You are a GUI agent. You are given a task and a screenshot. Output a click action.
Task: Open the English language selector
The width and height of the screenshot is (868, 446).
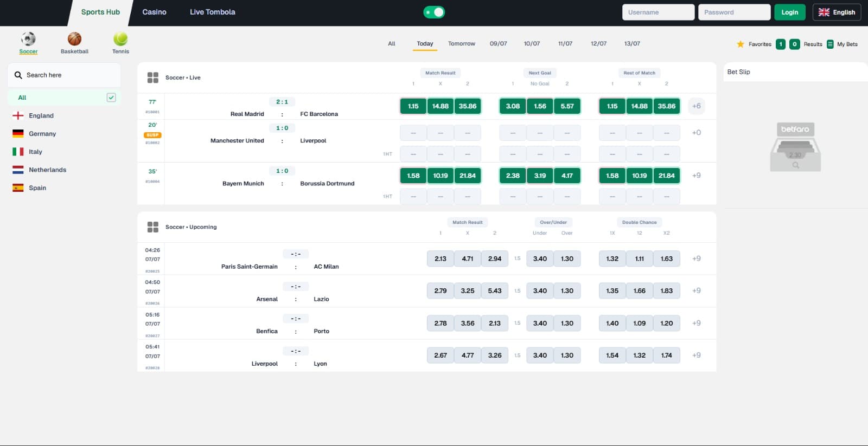[x=837, y=12]
